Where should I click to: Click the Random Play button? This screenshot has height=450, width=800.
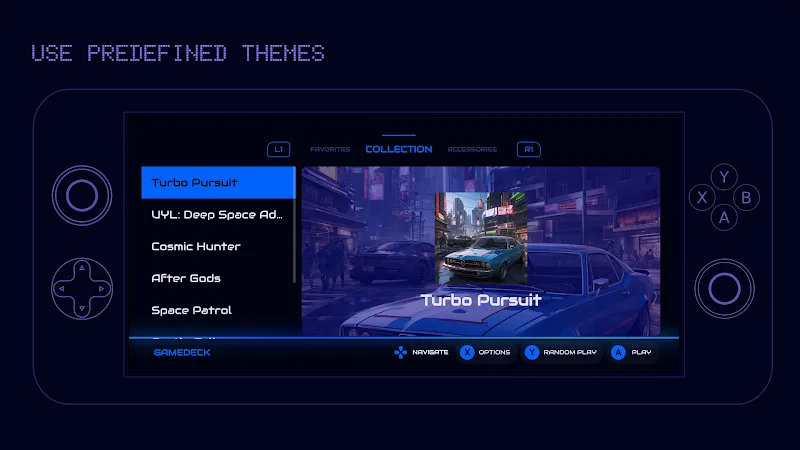532,352
